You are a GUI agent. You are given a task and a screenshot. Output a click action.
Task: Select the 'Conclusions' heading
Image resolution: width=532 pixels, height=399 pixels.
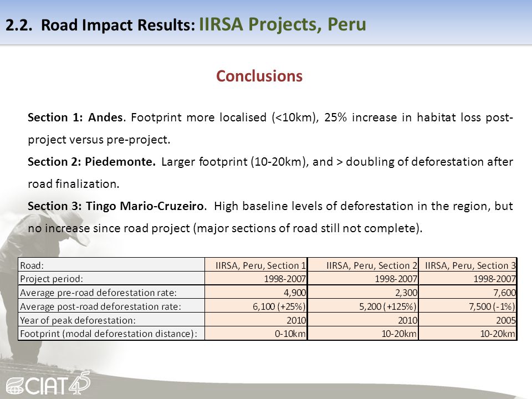tap(259, 76)
